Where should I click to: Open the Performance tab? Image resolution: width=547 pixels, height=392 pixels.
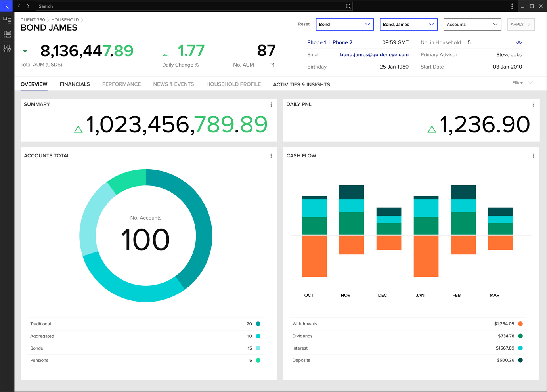[122, 84]
